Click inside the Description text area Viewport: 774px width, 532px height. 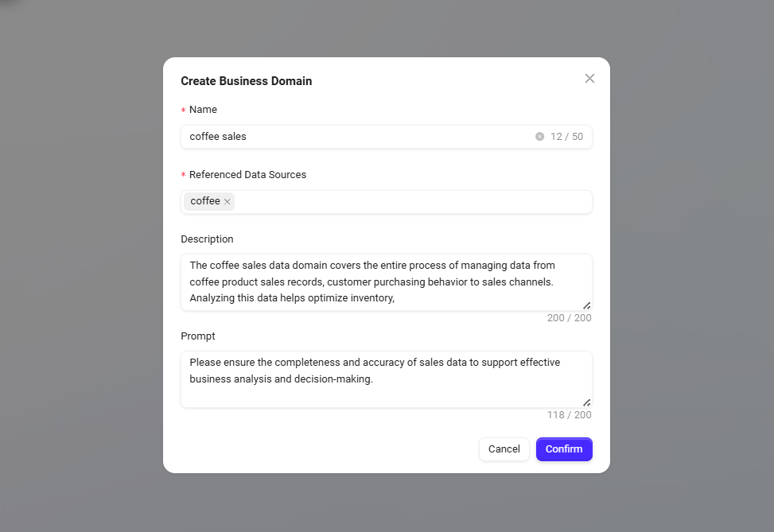386,282
